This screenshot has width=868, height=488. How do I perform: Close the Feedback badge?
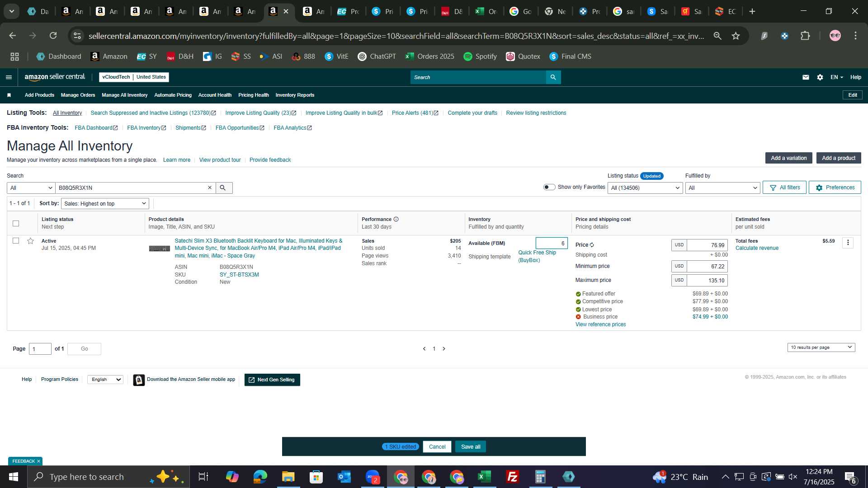point(39,461)
